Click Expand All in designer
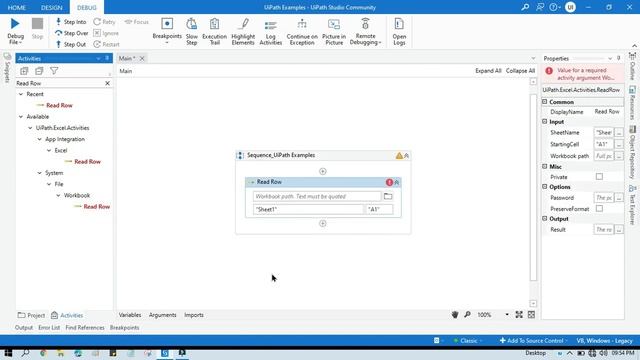 488,71
